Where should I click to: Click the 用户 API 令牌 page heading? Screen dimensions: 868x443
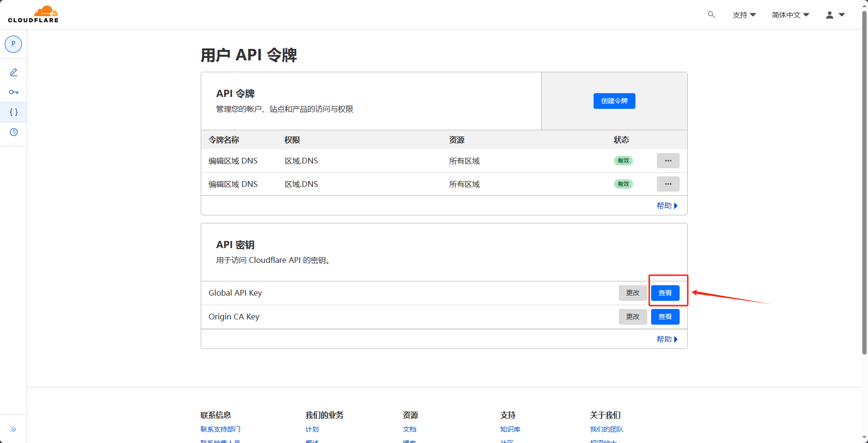tap(249, 55)
